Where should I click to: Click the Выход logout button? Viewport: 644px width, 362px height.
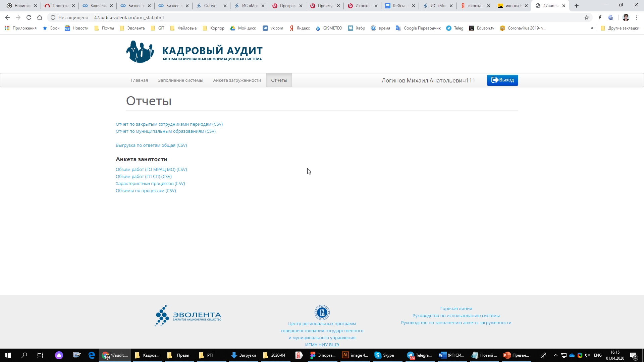coord(502,80)
